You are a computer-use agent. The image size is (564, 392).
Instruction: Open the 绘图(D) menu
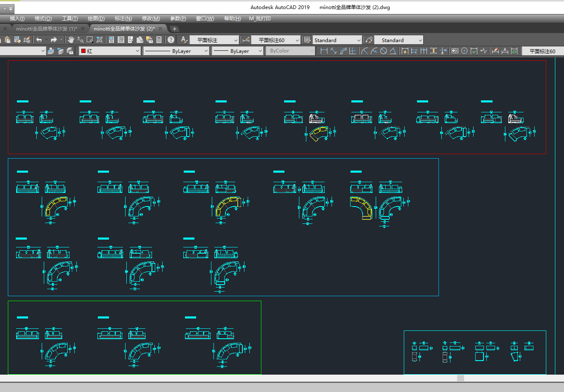pyautogui.click(x=96, y=19)
